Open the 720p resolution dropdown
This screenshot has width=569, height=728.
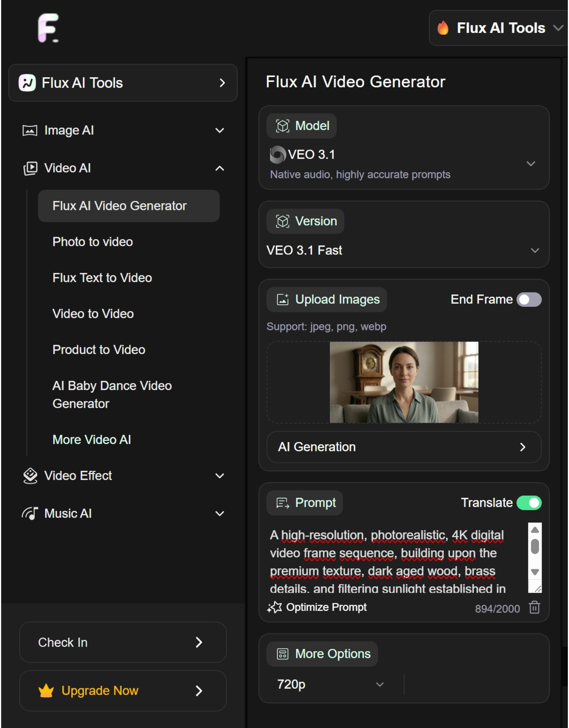tap(380, 685)
